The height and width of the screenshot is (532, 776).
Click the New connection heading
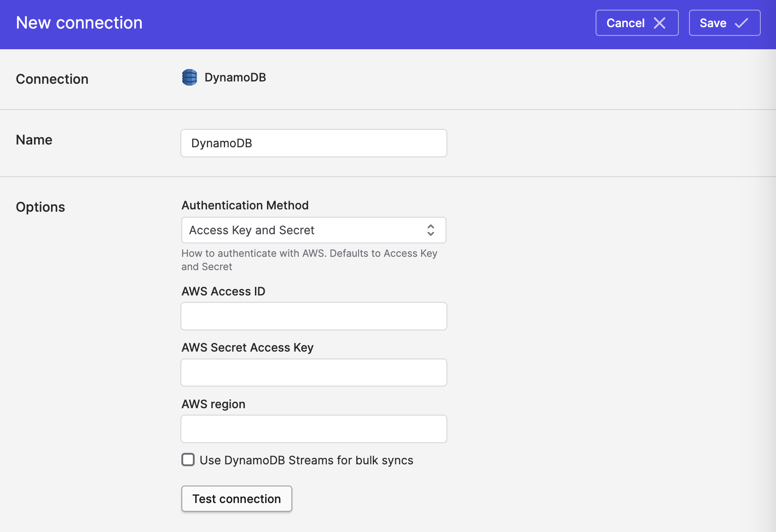tap(79, 23)
